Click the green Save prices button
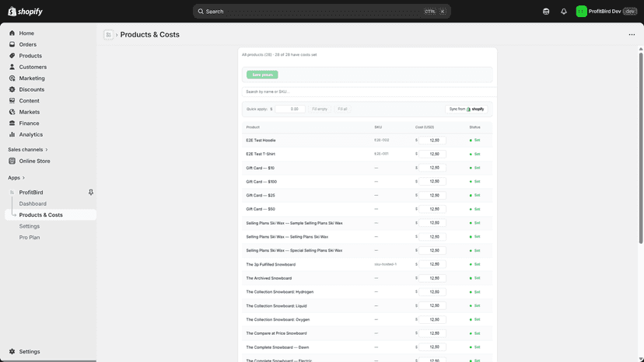The width and height of the screenshot is (644, 362). click(x=262, y=75)
